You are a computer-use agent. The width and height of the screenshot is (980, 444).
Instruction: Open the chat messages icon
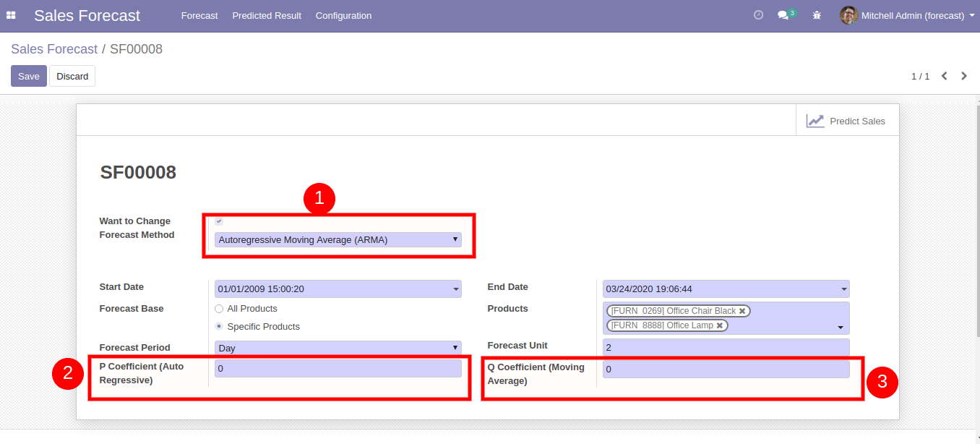(x=783, y=15)
